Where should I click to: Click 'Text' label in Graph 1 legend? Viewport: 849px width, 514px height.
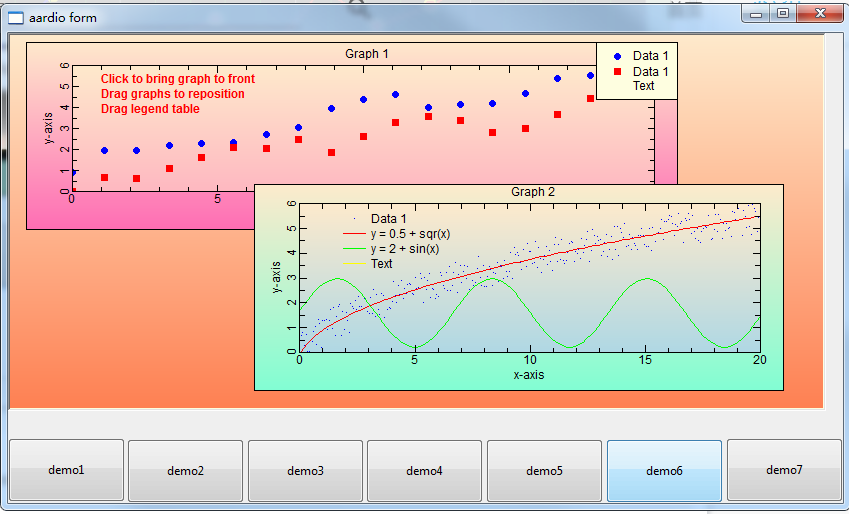[643, 86]
